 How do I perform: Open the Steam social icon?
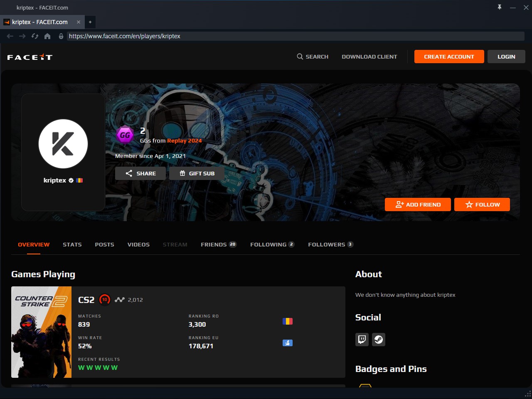point(379,340)
